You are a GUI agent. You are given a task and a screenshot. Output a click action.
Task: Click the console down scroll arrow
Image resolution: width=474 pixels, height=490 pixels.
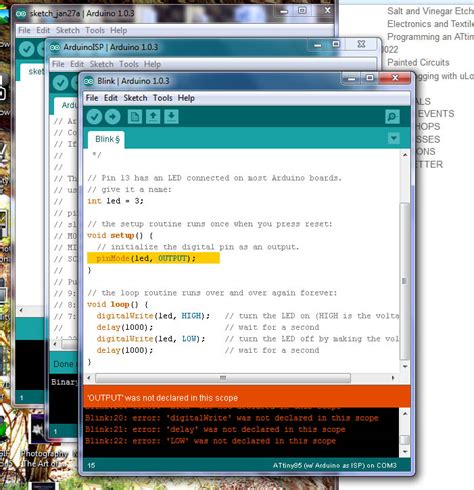(x=405, y=452)
